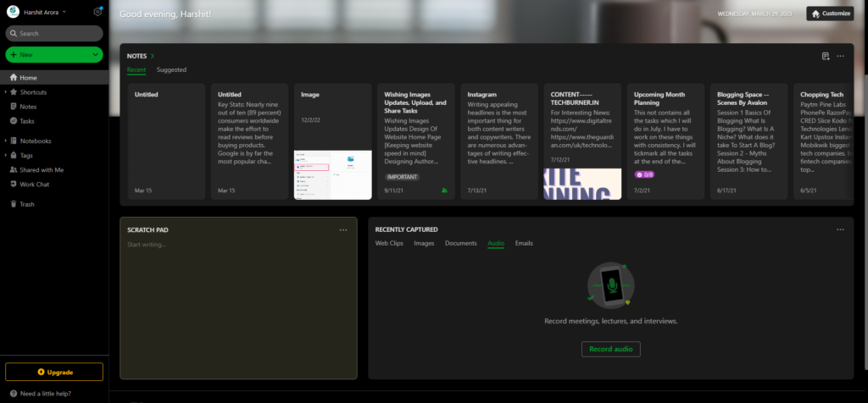868x403 pixels.
Task: Open Tasks in the sidebar
Action: pyautogui.click(x=27, y=121)
